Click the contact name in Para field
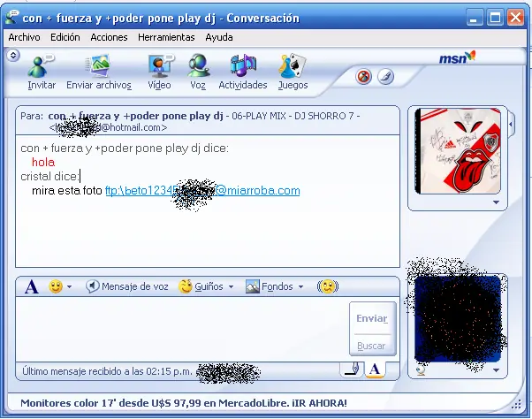Viewport: 532px width, 419px height. pyautogui.click(x=135, y=116)
